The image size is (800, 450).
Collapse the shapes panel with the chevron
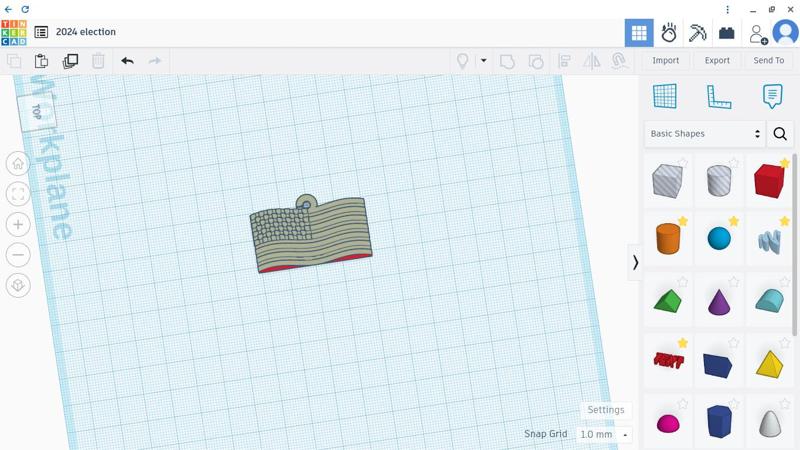[x=635, y=262]
